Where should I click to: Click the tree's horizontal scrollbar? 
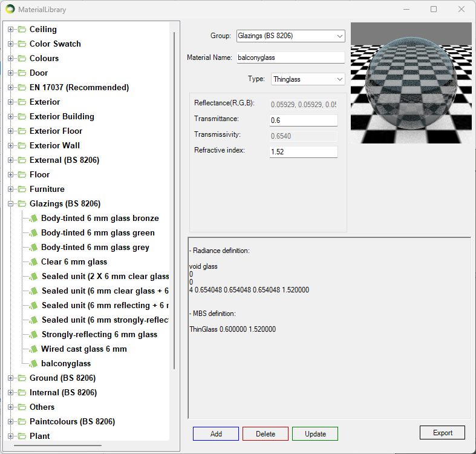click(x=57, y=446)
